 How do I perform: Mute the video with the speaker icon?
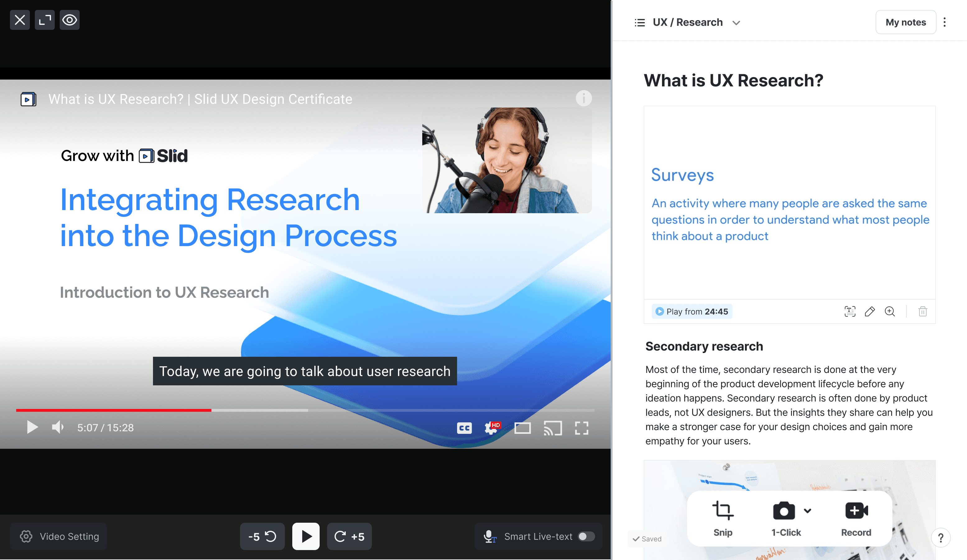pyautogui.click(x=58, y=427)
